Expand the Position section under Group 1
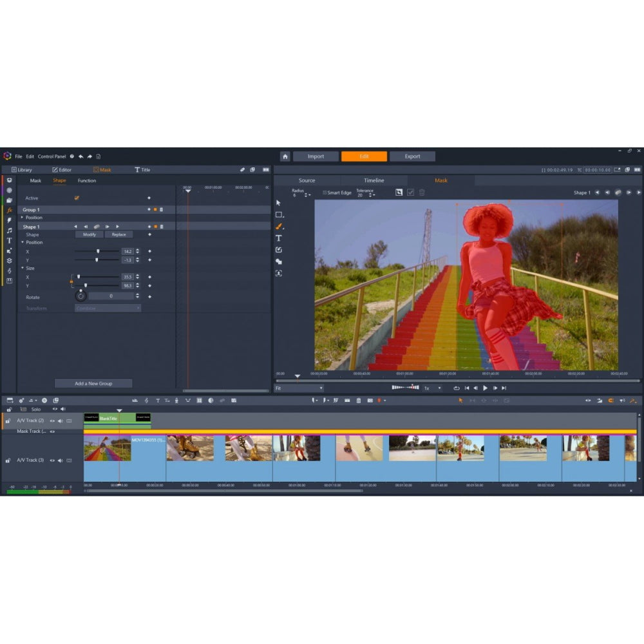Image resolution: width=644 pixels, height=644 pixels. click(22, 218)
